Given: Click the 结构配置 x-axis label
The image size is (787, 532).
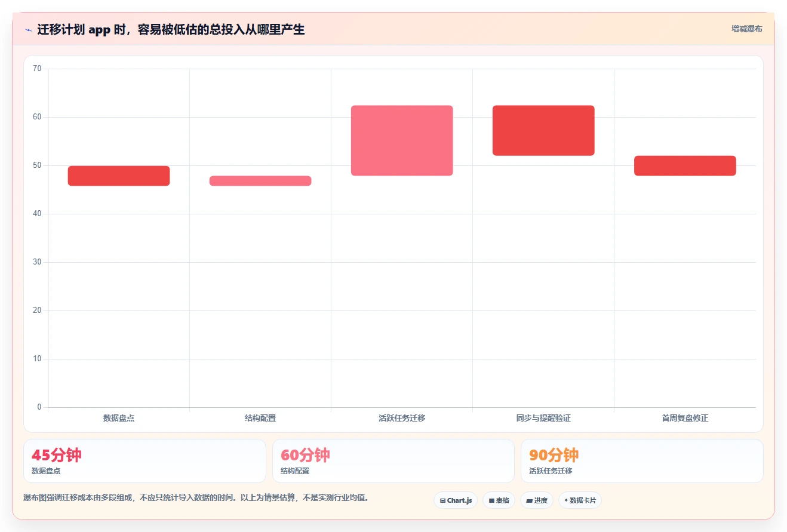Looking at the screenshot, I should [260, 418].
